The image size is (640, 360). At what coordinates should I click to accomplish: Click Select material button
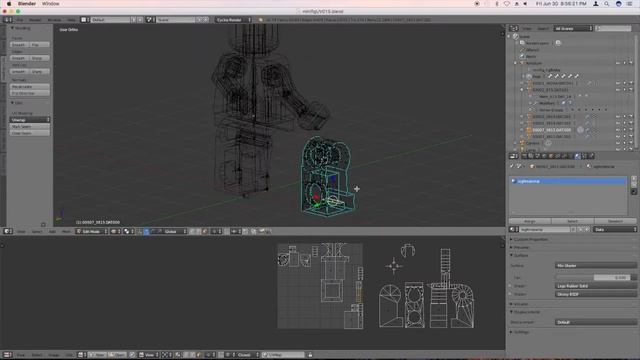coord(572,221)
